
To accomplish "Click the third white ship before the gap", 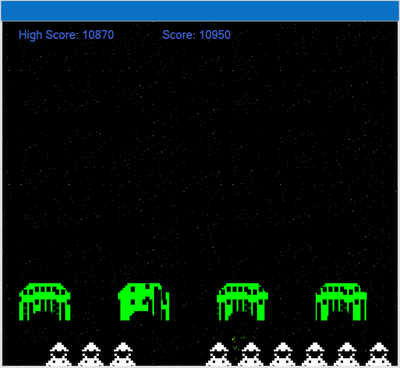I will (x=123, y=354).
